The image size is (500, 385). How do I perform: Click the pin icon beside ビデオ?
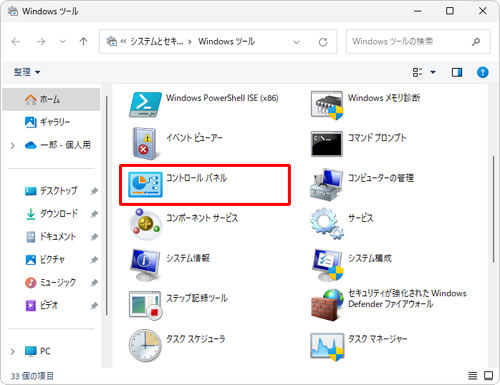coord(94,306)
